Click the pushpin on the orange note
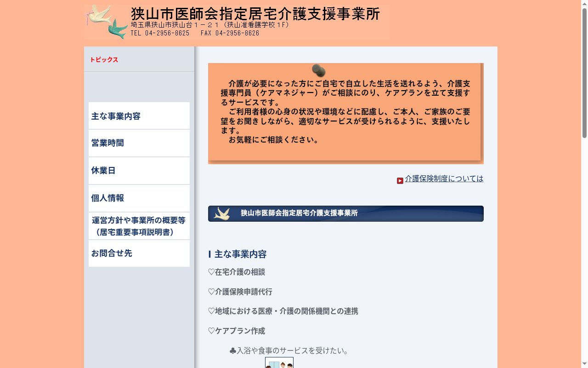The image size is (588, 368). [319, 70]
